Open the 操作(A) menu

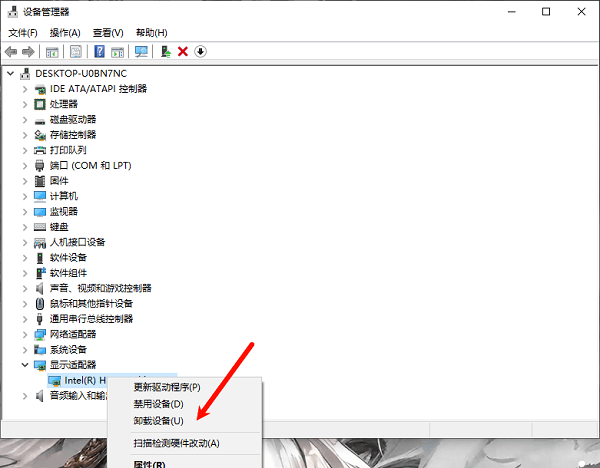pyautogui.click(x=63, y=32)
